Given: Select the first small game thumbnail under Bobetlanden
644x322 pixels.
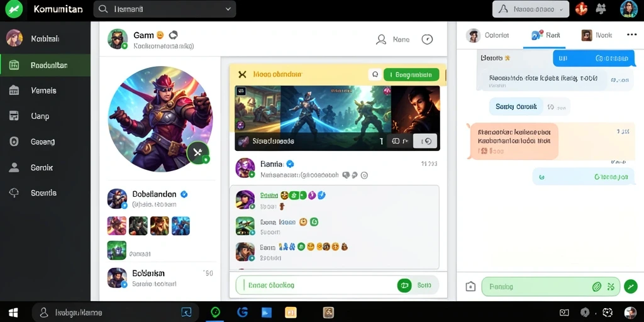Looking at the screenshot, I should pyautogui.click(x=116, y=226).
